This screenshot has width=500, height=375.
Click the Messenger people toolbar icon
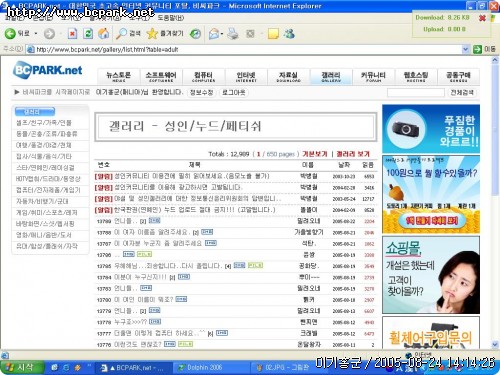pos(289,34)
